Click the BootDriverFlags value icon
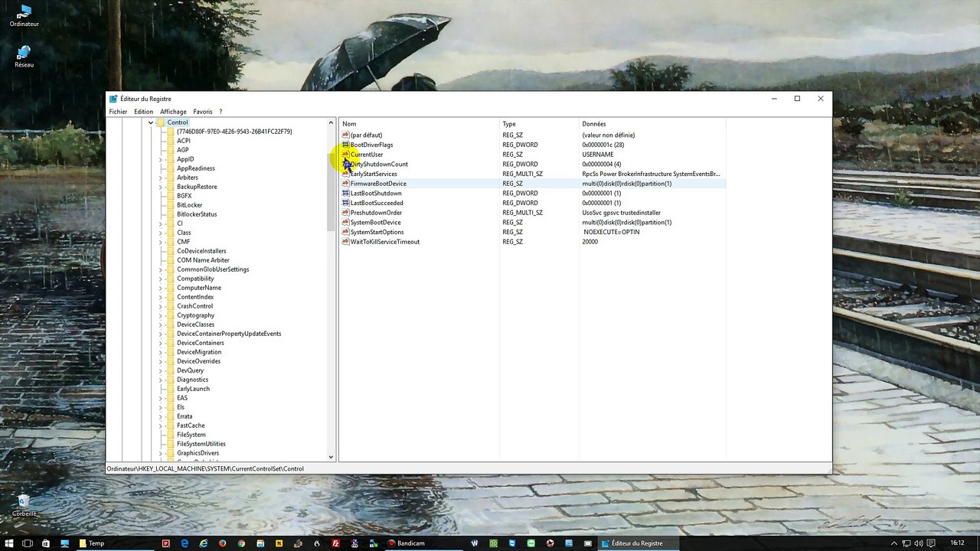This screenshot has height=551, width=980. click(x=345, y=145)
